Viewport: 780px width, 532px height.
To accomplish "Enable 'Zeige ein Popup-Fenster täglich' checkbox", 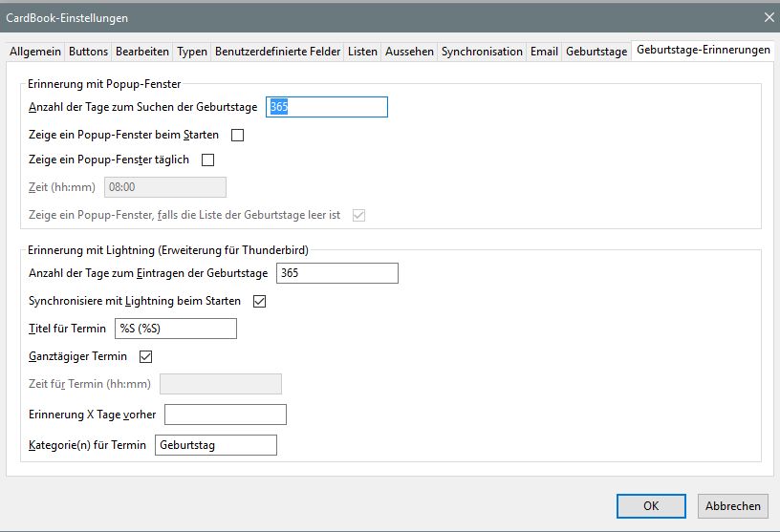I will (208, 160).
